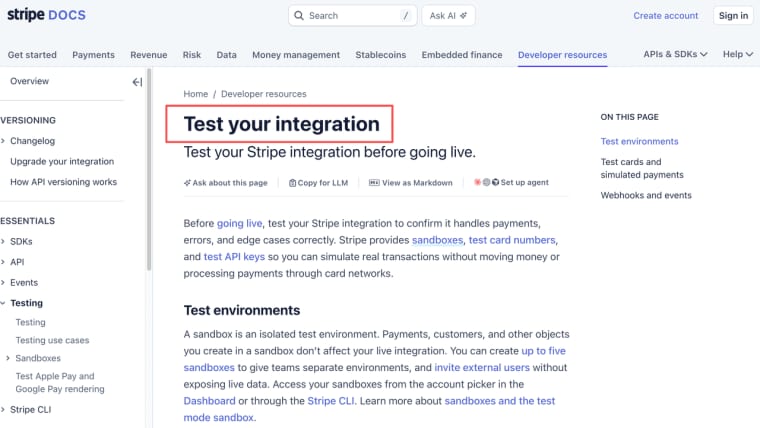This screenshot has width=760, height=428.
Task: Expand the Sandboxes sub-item
Action: 8,358
